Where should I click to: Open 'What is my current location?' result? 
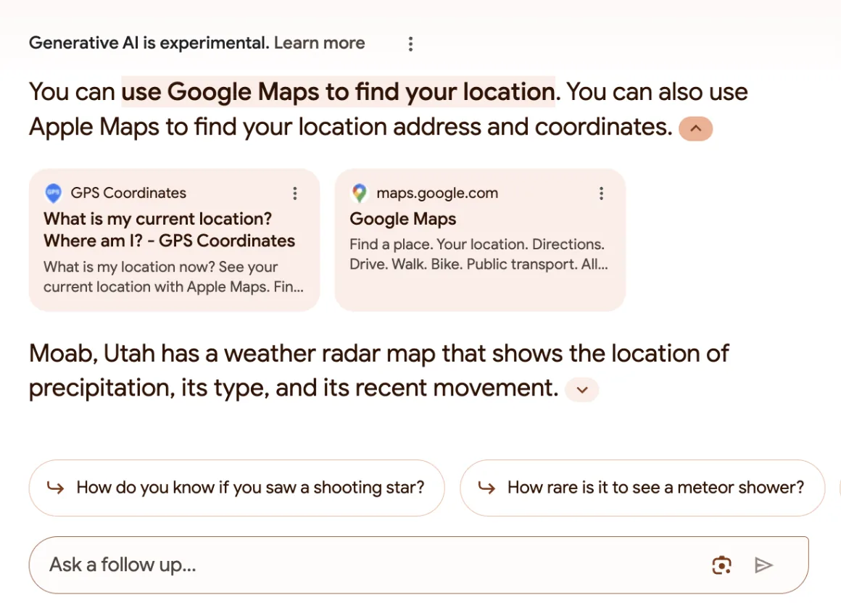[169, 230]
